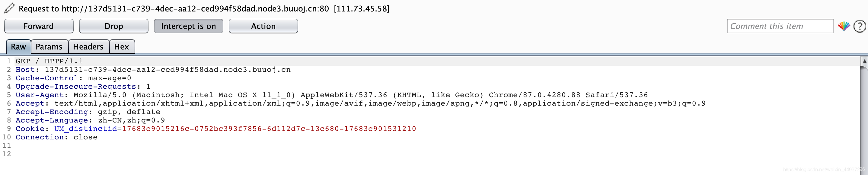The image size is (868, 175).
Task: Open the rainbow highlight color picker
Action: (844, 26)
